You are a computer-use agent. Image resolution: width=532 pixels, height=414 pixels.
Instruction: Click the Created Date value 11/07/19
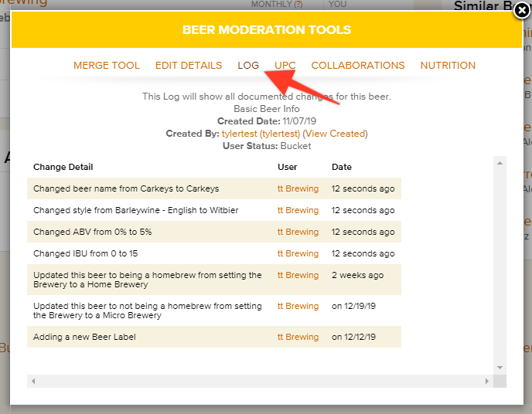[x=299, y=121]
